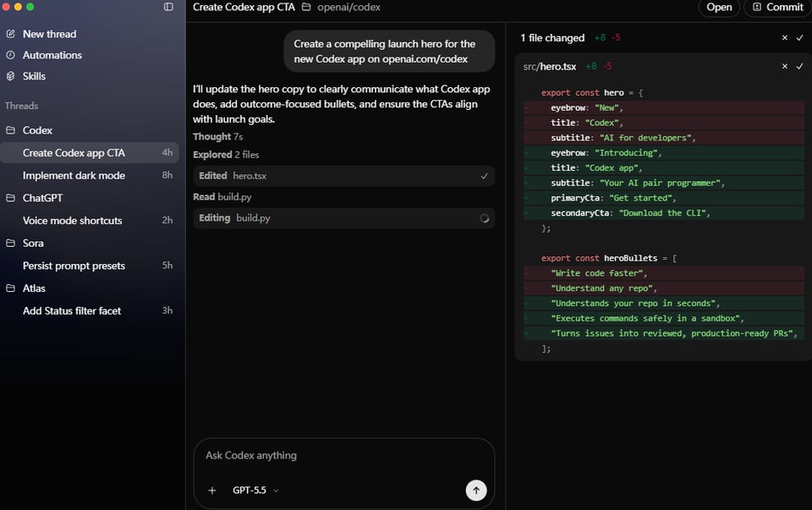Expand the Edited hero.tsx entry
This screenshot has height=510, width=812.
(x=344, y=176)
